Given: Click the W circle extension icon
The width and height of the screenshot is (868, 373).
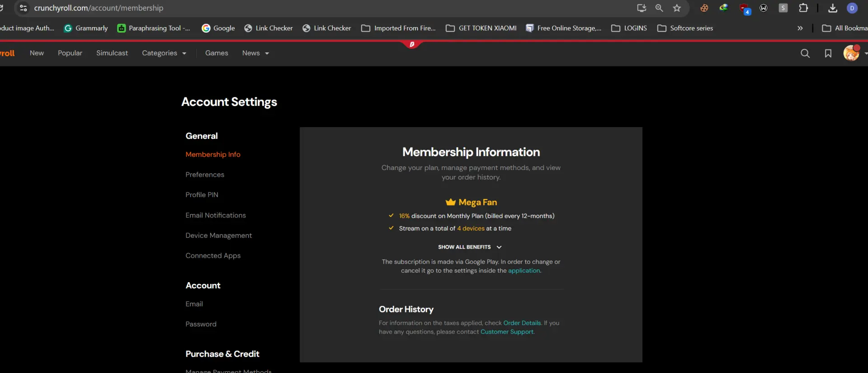Looking at the screenshot, I should (764, 8).
